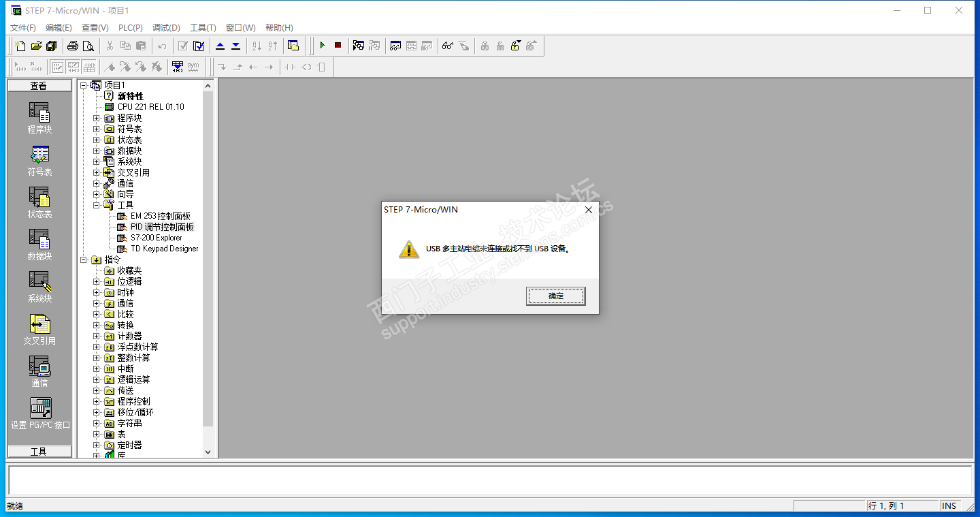Screen dimensions: 980x517
Task: Select EM 253 控制面板 in the tree
Action: pos(161,216)
